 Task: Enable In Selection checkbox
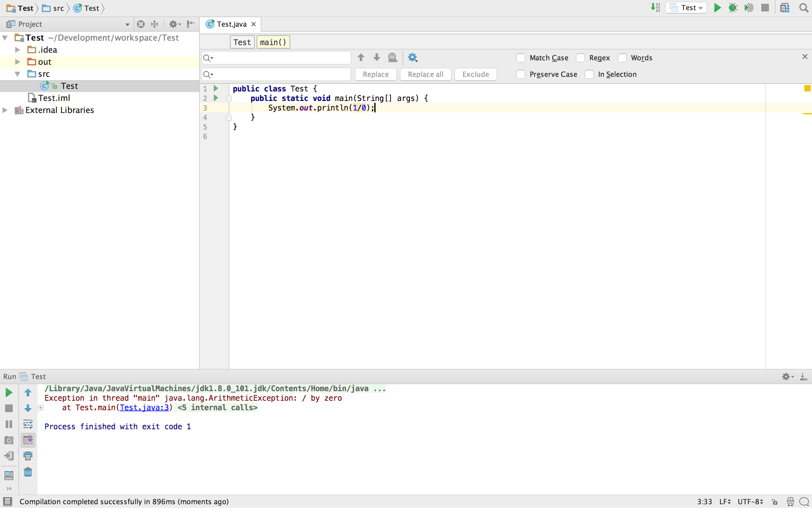(x=589, y=74)
